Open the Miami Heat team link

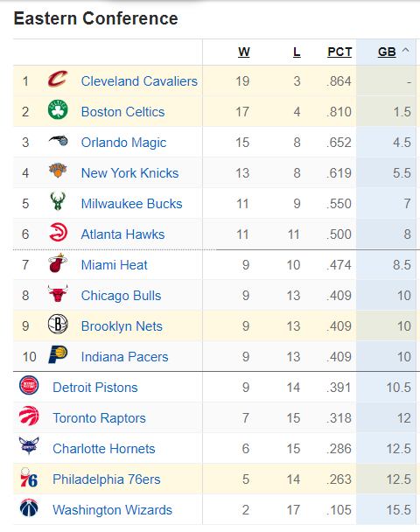pos(115,265)
